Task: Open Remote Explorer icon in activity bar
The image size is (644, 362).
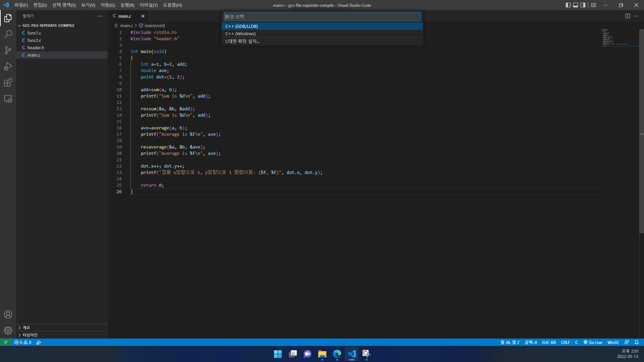Action: [8, 99]
